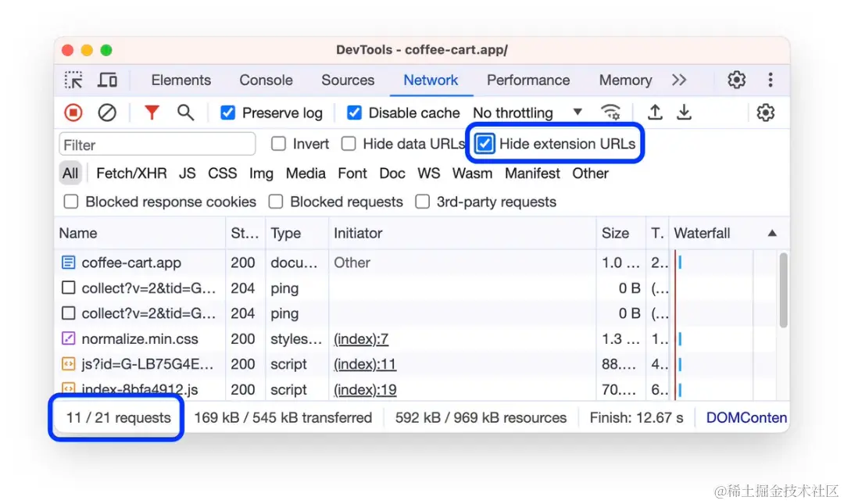Open network conditions Wi-Fi icon
The width and height of the screenshot is (844, 504).
coord(611,112)
